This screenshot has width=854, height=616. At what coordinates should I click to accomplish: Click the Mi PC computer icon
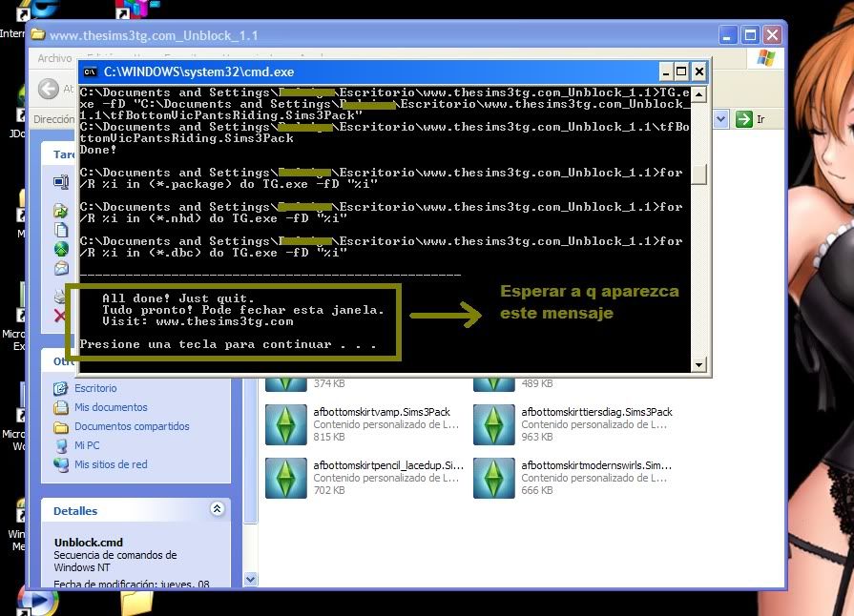[60, 445]
